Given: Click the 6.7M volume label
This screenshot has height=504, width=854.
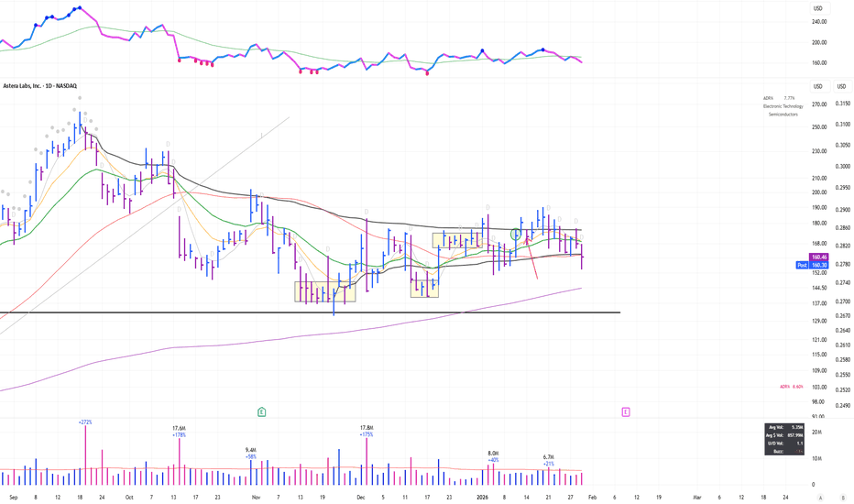Looking at the screenshot, I should 549,457.
